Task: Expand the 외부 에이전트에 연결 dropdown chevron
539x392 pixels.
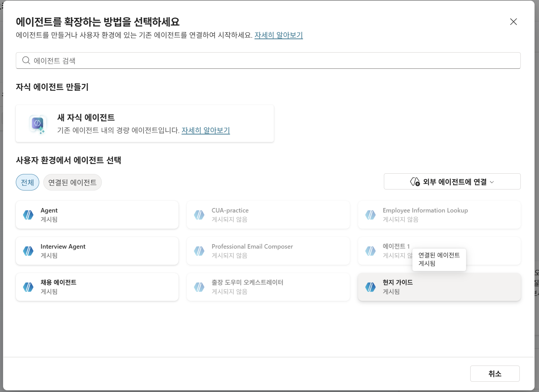Action: (x=492, y=182)
